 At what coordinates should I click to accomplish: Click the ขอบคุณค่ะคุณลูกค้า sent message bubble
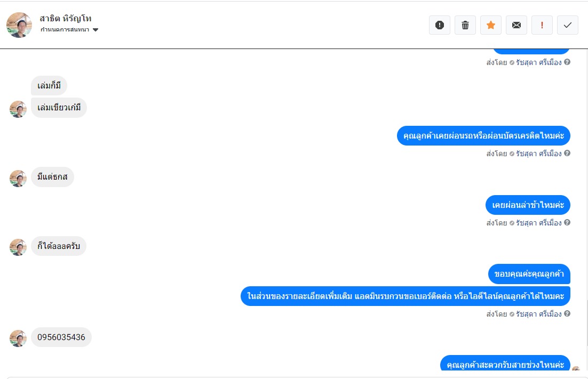(529, 274)
